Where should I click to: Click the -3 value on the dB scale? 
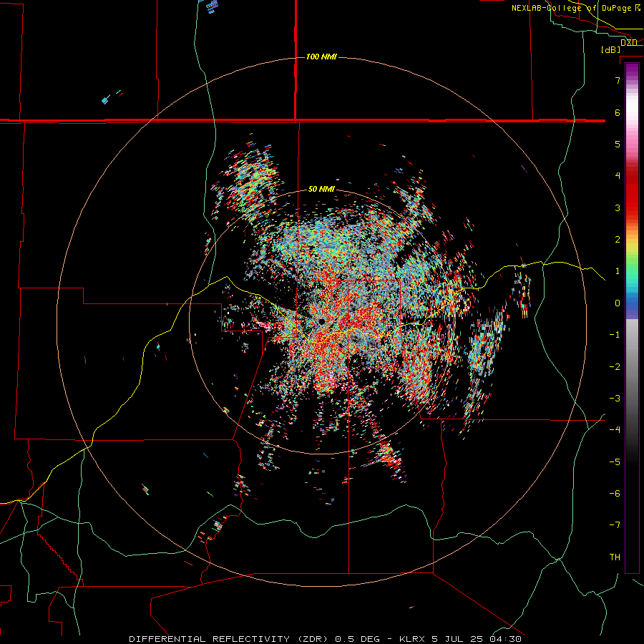[615, 399]
